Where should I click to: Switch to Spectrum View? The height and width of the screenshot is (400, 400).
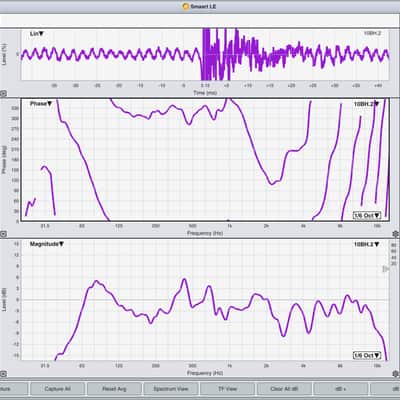click(x=171, y=389)
